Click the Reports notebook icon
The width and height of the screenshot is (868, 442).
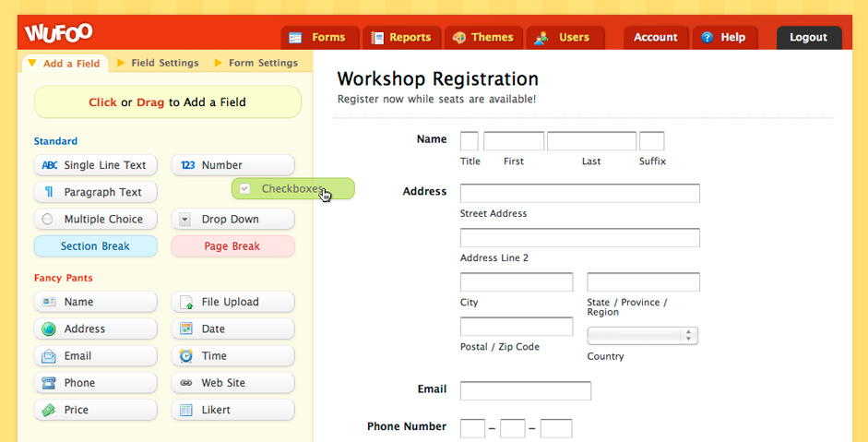tap(377, 38)
